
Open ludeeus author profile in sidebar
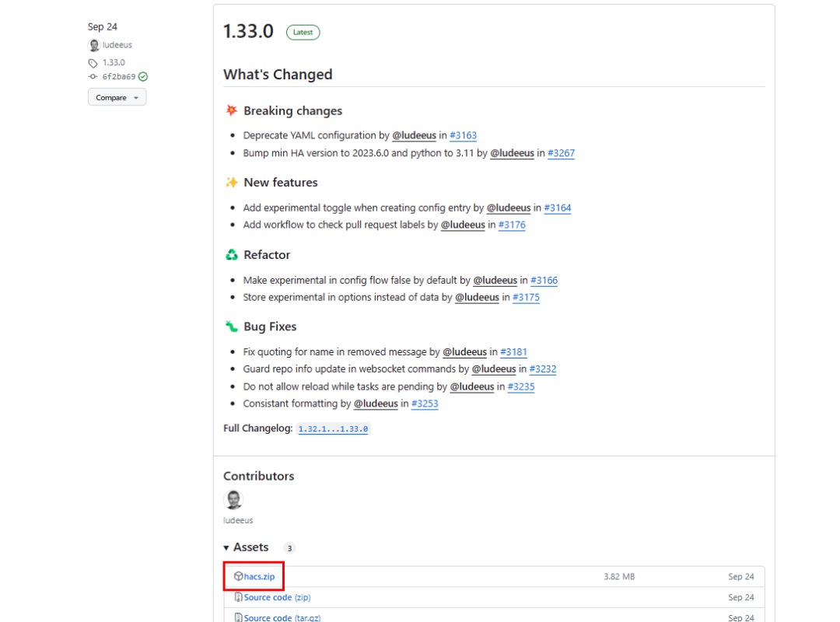pyautogui.click(x=117, y=45)
